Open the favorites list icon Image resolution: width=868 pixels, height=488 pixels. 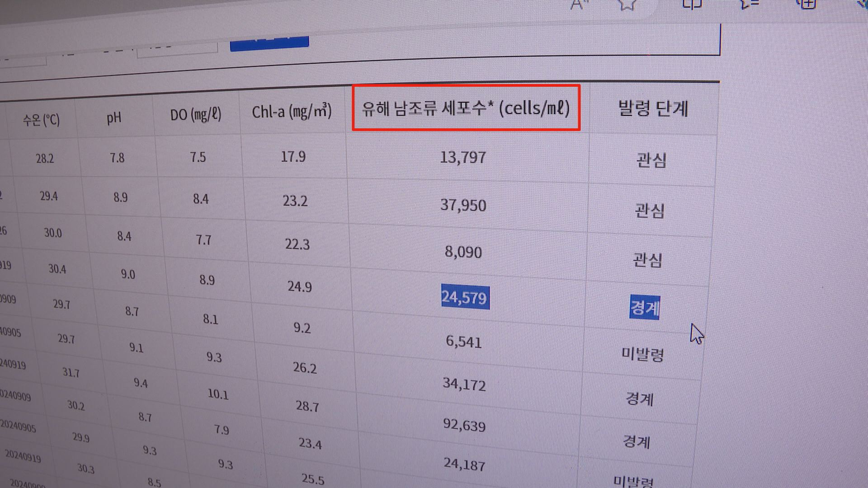pyautogui.click(x=750, y=4)
